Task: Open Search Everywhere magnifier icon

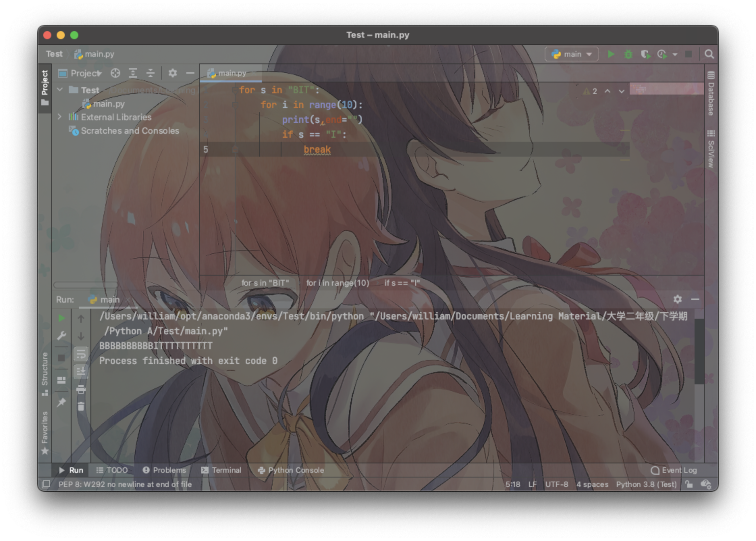Action: tap(709, 54)
